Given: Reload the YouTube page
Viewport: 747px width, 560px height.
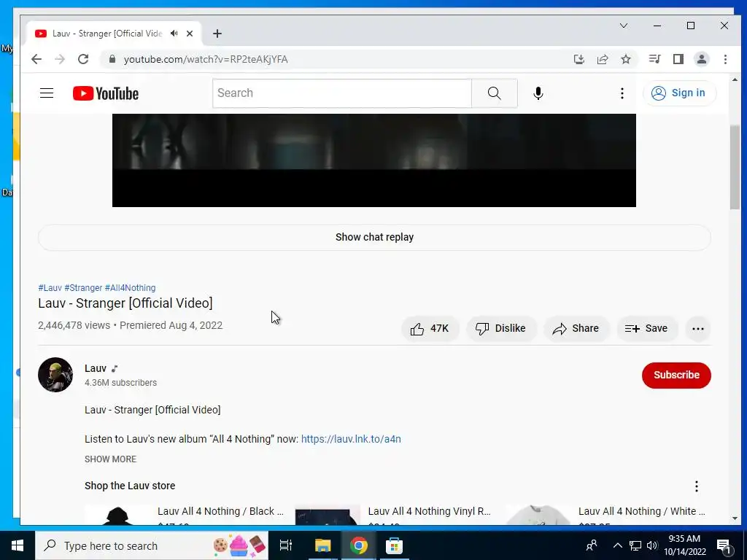Looking at the screenshot, I should coord(83,59).
